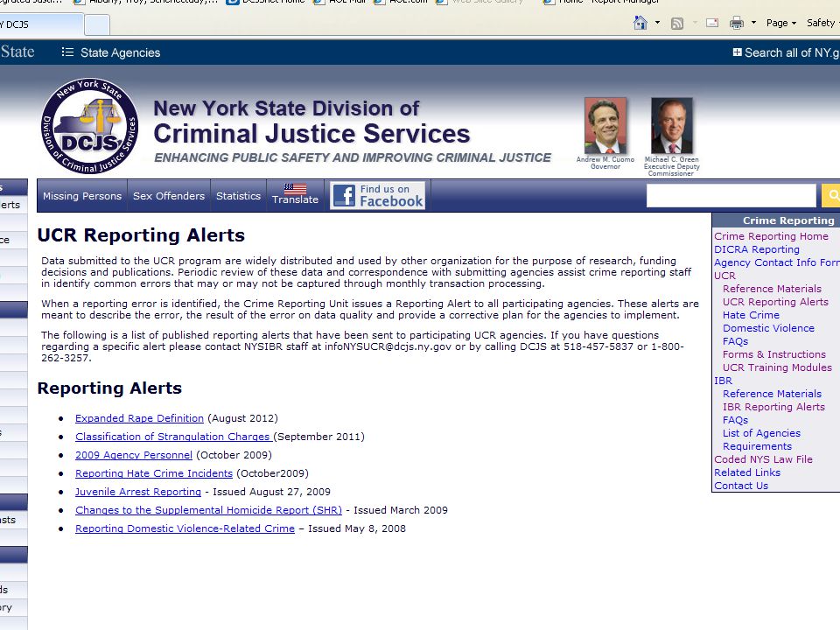The height and width of the screenshot is (630, 840).
Task: Click Search all of NY.gov
Action: [x=786, y=52]
